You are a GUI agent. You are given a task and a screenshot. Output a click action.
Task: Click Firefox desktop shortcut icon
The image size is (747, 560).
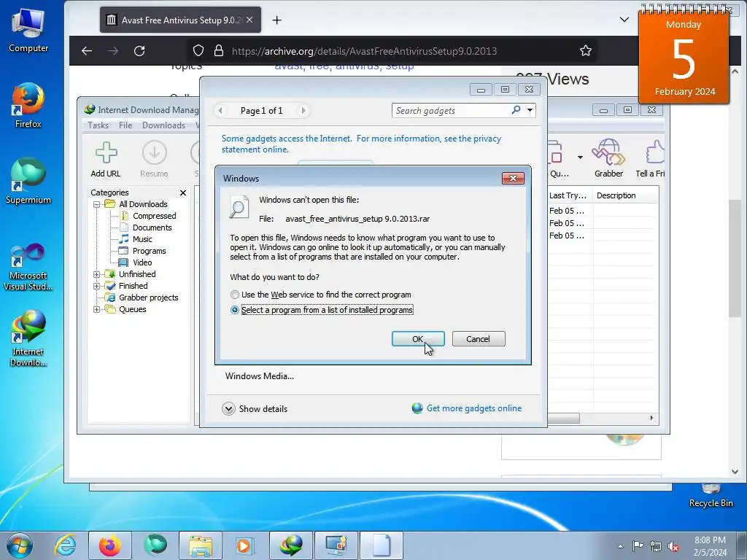point(28,106)
